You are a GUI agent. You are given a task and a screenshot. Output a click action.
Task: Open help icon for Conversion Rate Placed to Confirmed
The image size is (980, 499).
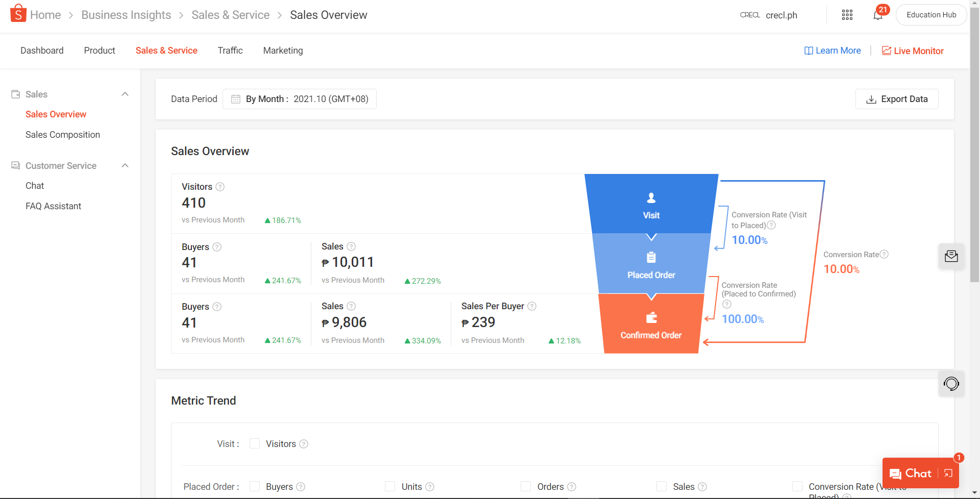pos(727,304)
